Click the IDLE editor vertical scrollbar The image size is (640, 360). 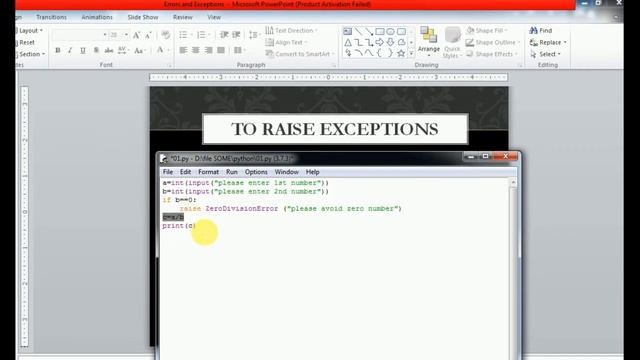pos(513,269)
